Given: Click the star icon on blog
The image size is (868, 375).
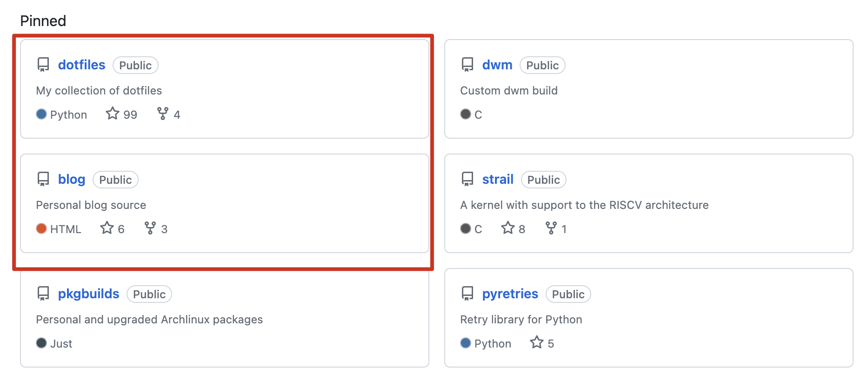Looking at the screenshot, I should [x=107, y=228].
